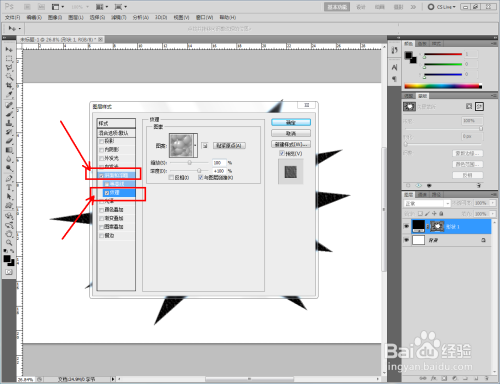
Task: Select the Rectangular Marquee tool
Action: 9,59
